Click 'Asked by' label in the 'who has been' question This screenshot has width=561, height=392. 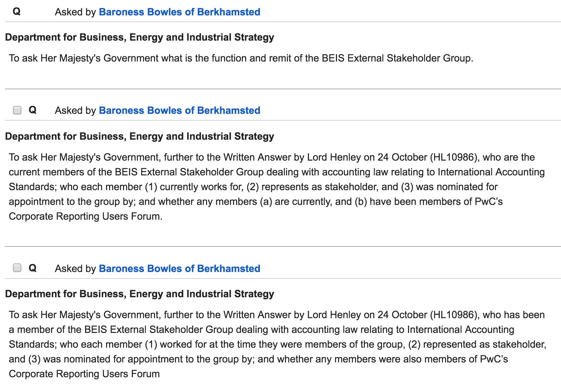75,269
